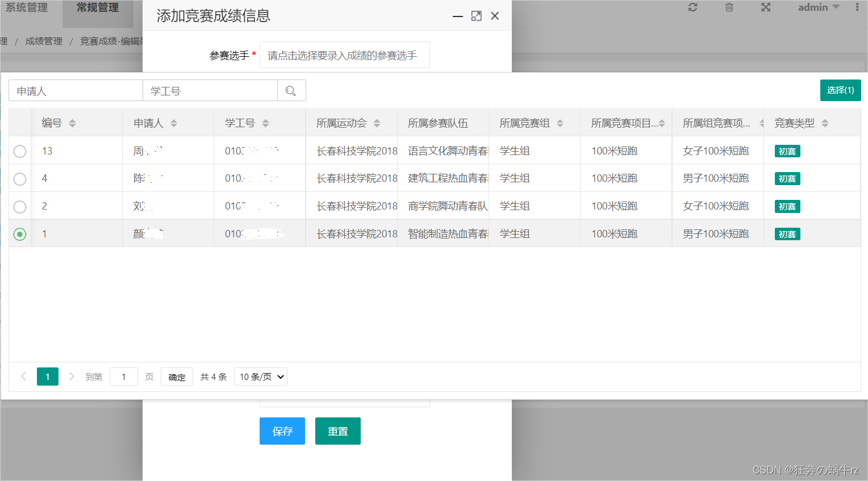
Task: Minimize the 添加竞赛成绩信息 dialog
Action: click(458, 16)
